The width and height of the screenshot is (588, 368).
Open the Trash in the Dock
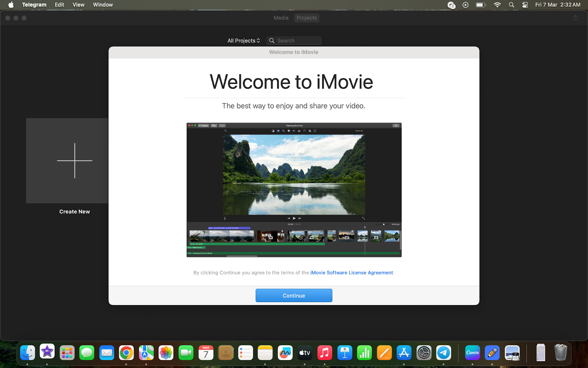(x=560, y=353)
